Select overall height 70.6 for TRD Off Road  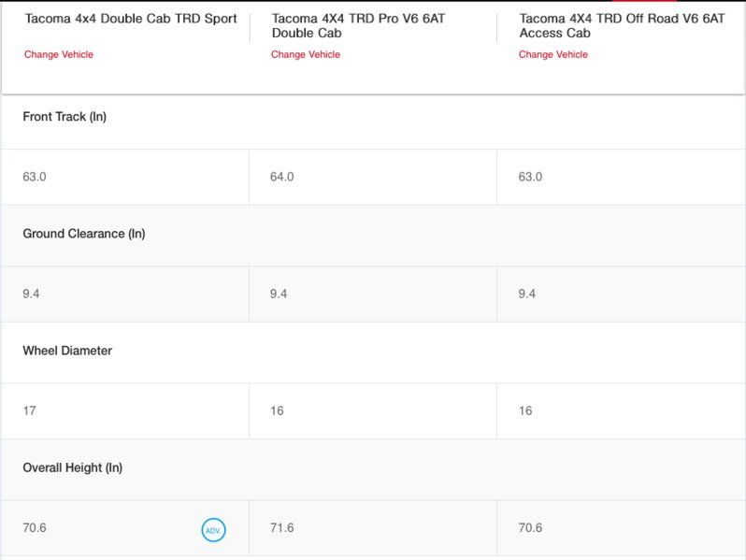[x=530, y=528]
